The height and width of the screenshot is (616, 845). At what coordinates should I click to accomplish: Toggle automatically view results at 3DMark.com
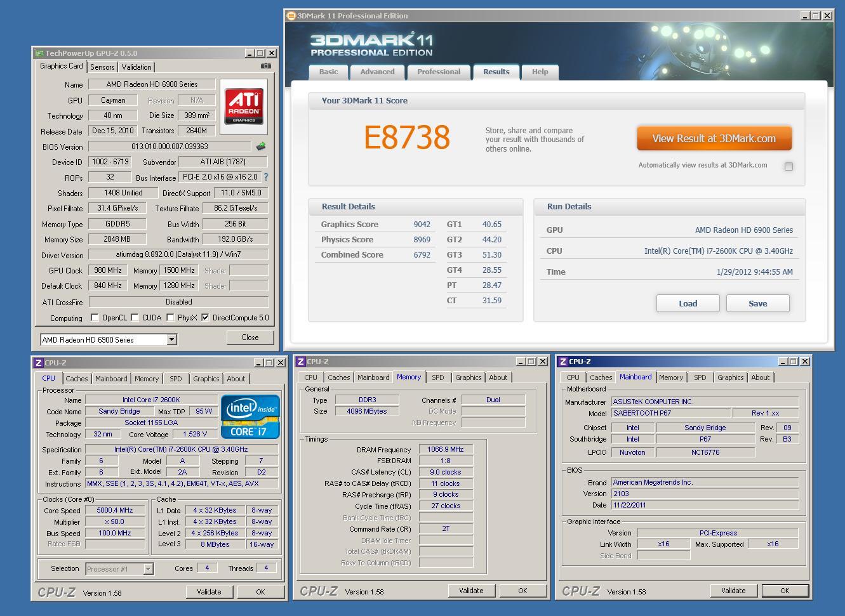(788, 166)
